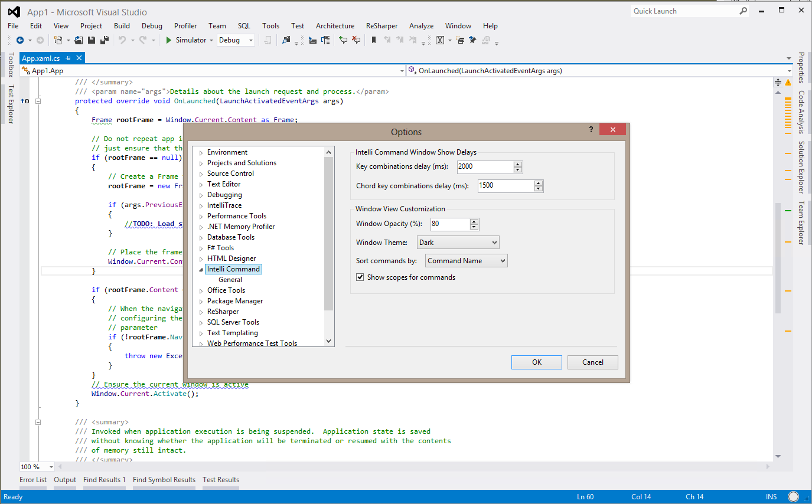Click the Visual Studio logo icon
Screen dimensions: 812x504
(14, 12)
